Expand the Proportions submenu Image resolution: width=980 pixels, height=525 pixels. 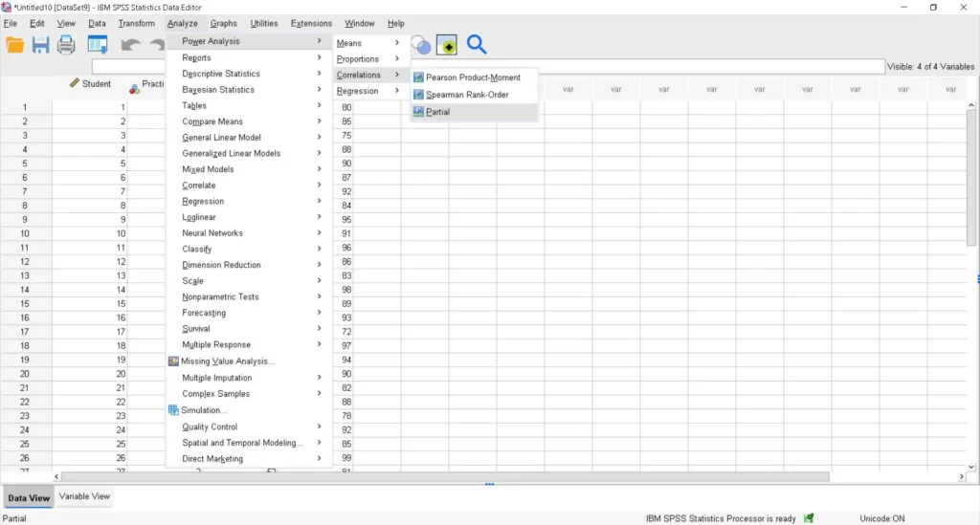369,59
